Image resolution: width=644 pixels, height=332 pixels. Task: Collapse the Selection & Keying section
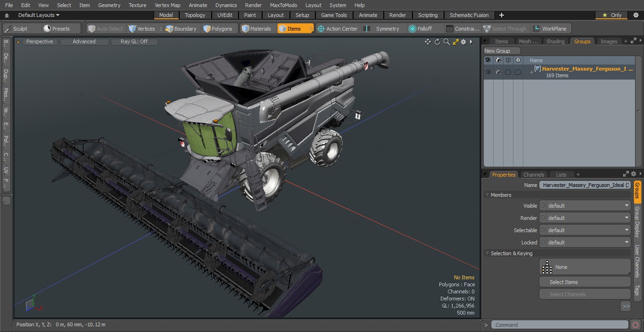[x=487, y=253]
